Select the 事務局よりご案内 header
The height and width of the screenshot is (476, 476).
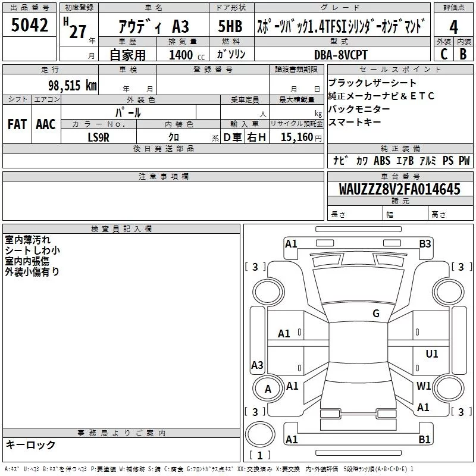pyautogui.click(x=121, y=433)
